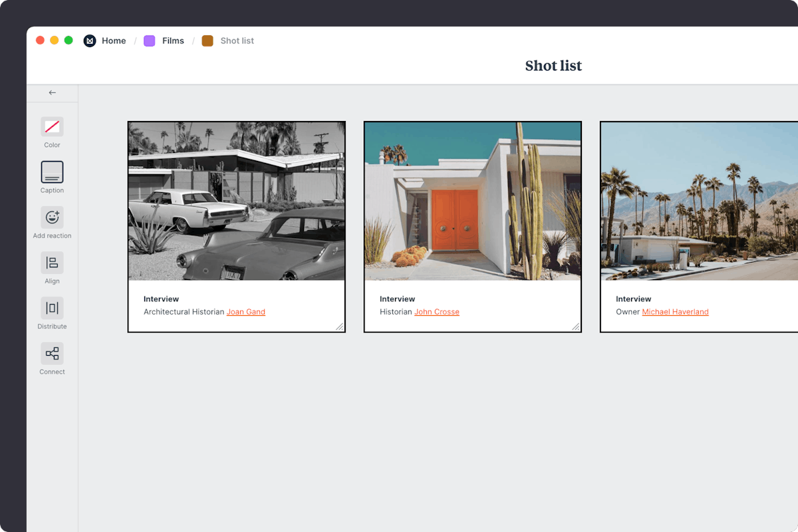Click the brown Shot list board icon
The height and width of the screenshot is (532, 798).
(x=208, y=41)
